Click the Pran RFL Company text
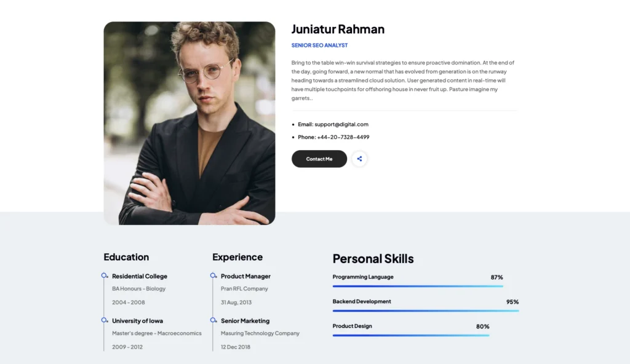Viewport: 630px width, 364px height. [244, 288]
